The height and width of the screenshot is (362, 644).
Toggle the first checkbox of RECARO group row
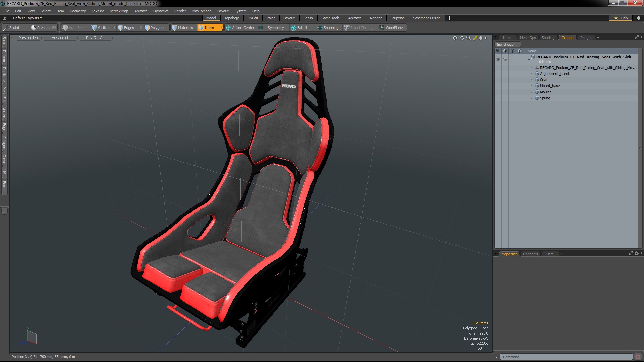pyautogui.click(x=512, y=59)
